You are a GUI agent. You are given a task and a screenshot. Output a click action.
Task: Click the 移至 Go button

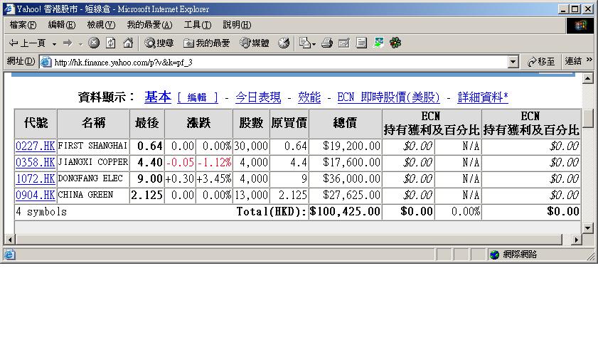pos(541,62)
